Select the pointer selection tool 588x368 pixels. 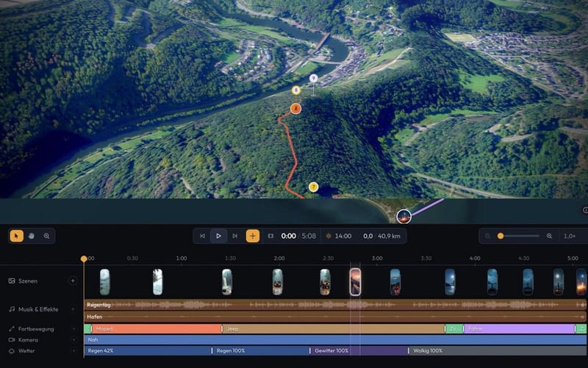coord(16,236)
